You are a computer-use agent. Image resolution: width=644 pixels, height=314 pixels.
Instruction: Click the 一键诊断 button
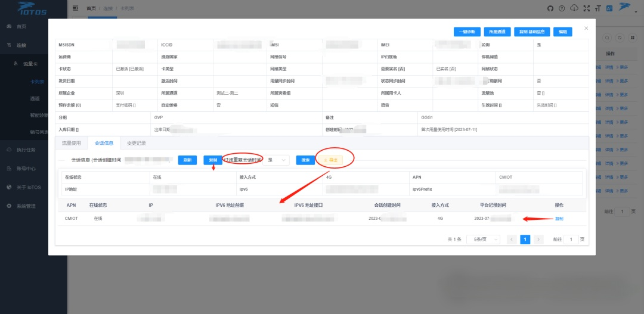coord(467,32)
